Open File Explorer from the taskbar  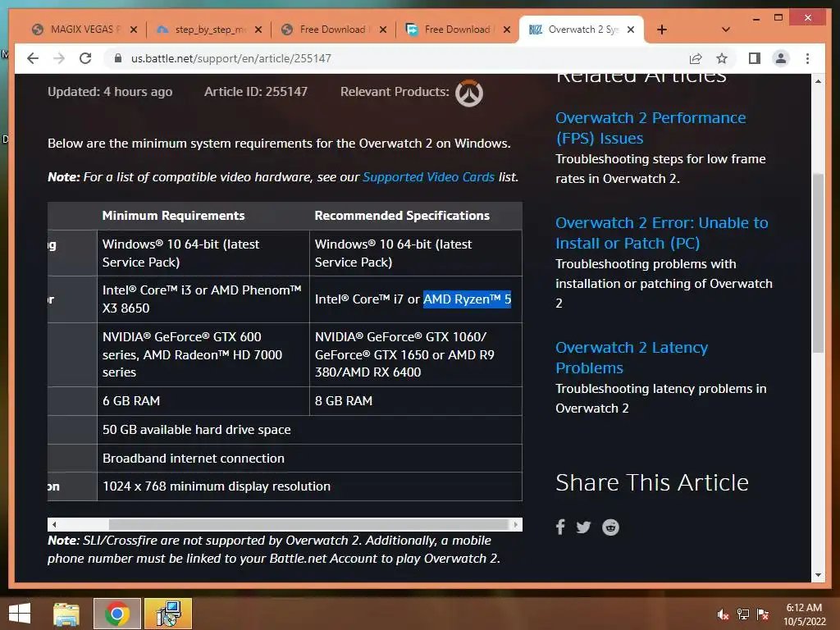point(66,614)
